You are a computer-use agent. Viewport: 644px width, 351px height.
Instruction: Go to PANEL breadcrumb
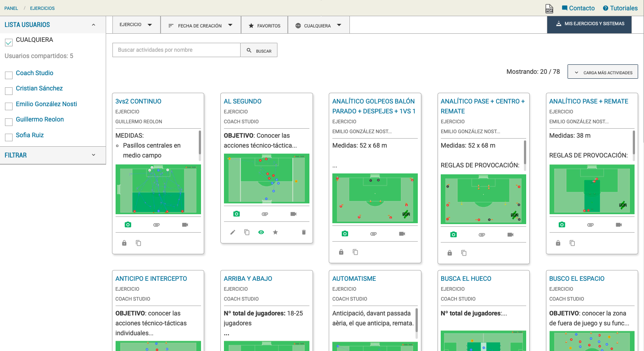pos(11,8)
